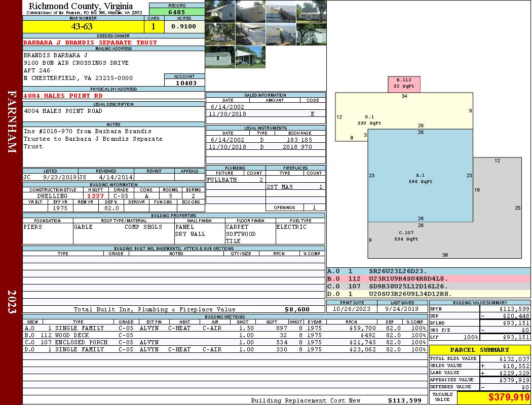This screenshot has height=405, width=532.
Task: Select roof material COMP SHGLS
Action: point(143,227)
